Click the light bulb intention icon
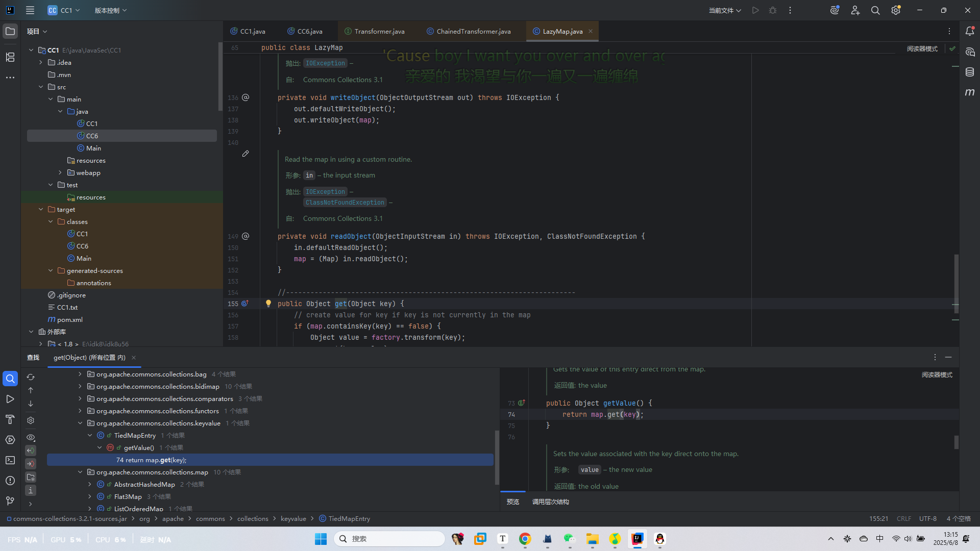 [268, 304]
